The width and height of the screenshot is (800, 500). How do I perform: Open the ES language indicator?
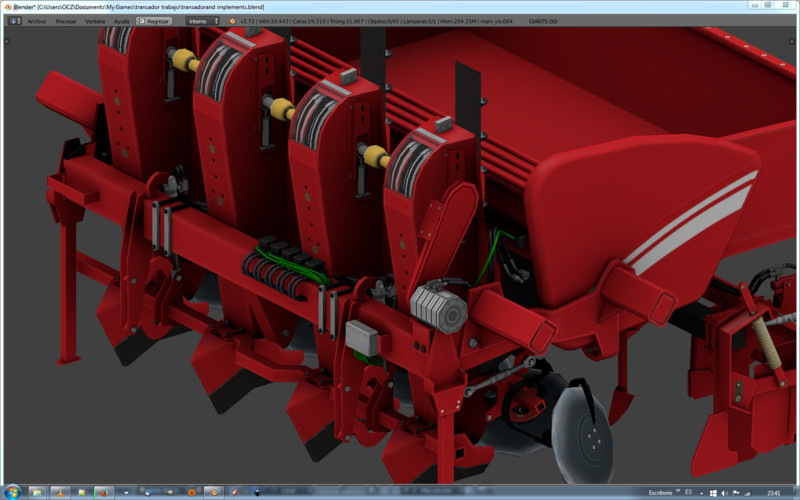click(688, 492)
